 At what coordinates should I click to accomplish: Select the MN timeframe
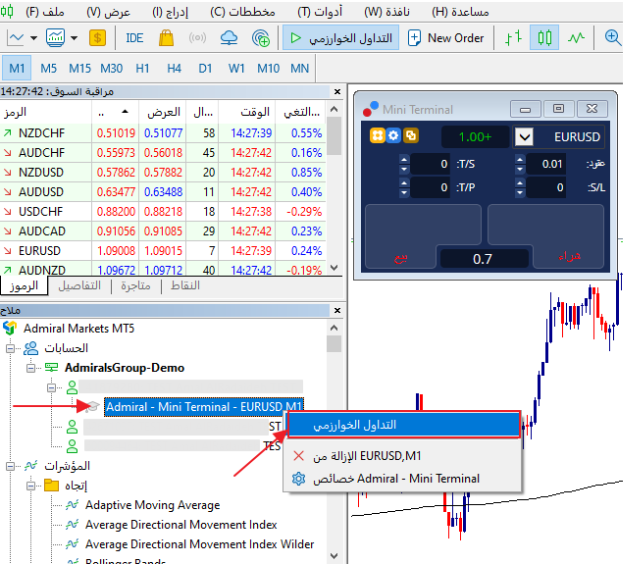299,68
